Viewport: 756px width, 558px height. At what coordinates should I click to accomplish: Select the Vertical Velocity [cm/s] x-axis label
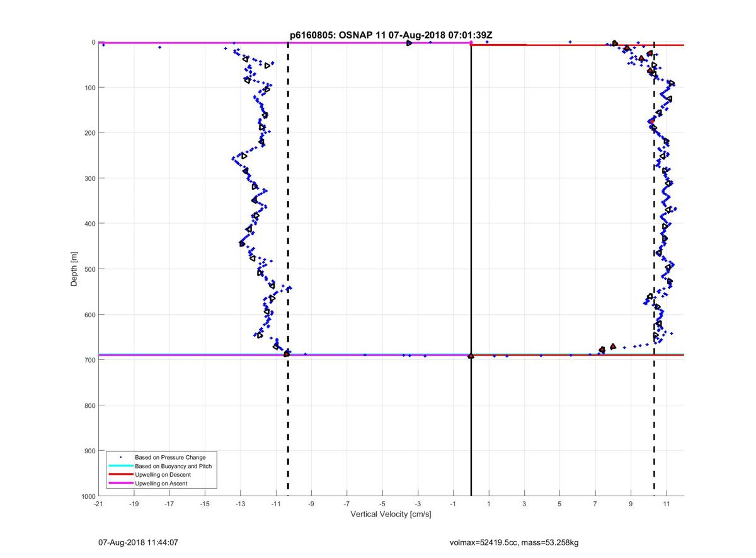pyautogui.click(x=391, y=514)
